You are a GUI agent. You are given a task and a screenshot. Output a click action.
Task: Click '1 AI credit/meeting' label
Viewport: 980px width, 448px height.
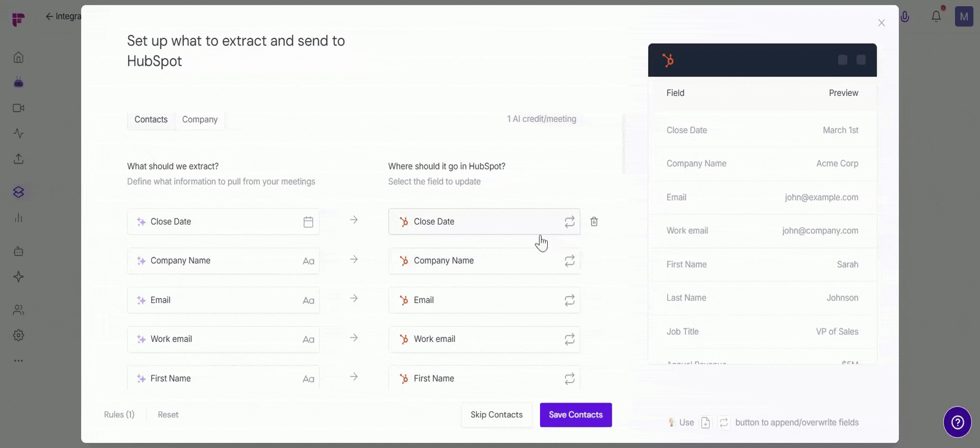point(542,119)
